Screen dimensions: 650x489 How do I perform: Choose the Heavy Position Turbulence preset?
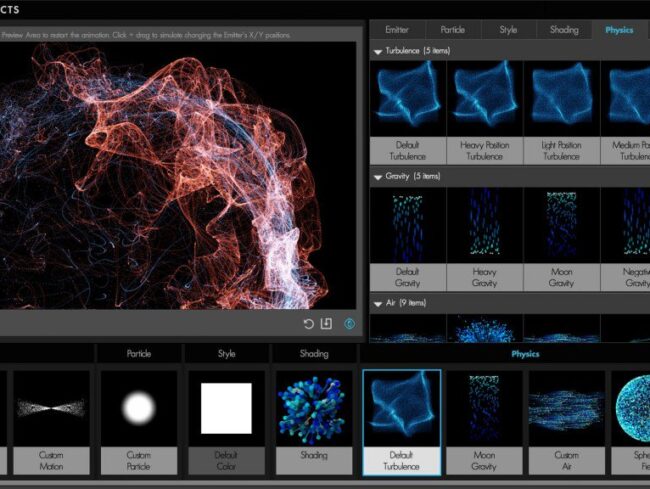click(484, 99)
